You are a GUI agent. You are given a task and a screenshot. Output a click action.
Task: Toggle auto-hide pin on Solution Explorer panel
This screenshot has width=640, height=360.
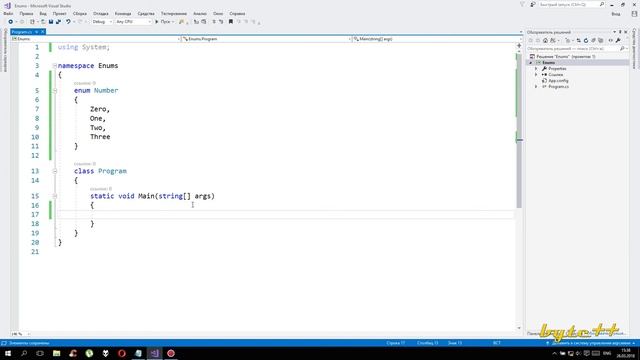620,32
